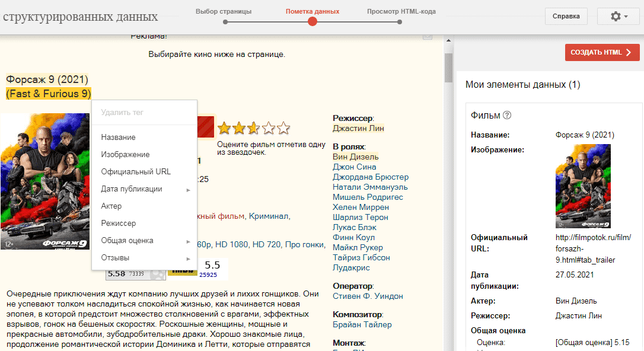
Task: Open the Вин Дизель actor link
Action: 356,157
